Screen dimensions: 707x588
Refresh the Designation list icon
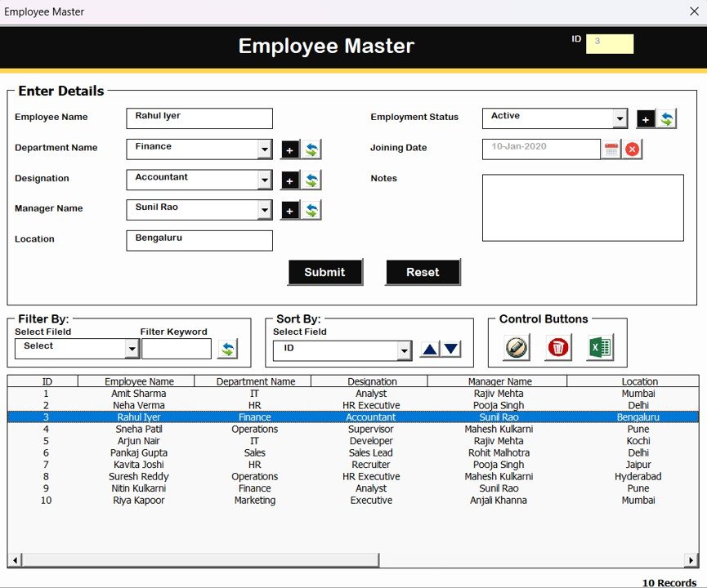point(311,180)
